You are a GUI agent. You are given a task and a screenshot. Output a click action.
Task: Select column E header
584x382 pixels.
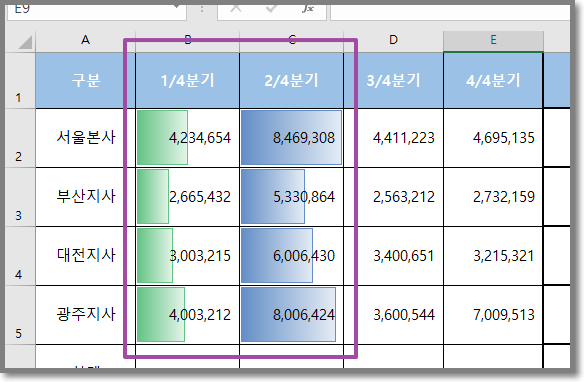coord(493,41)
